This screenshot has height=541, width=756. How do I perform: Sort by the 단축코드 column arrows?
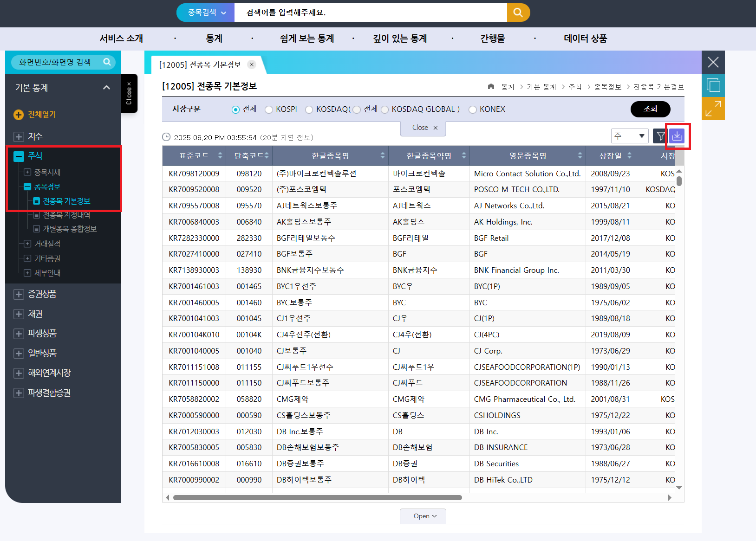267,155
